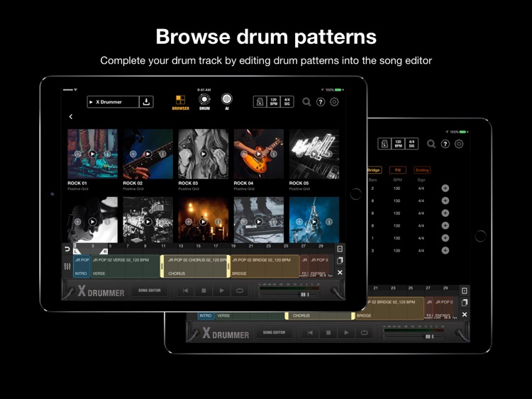
Task: Show info for the ROCK 04 pattern
Action: pos(274,154)
